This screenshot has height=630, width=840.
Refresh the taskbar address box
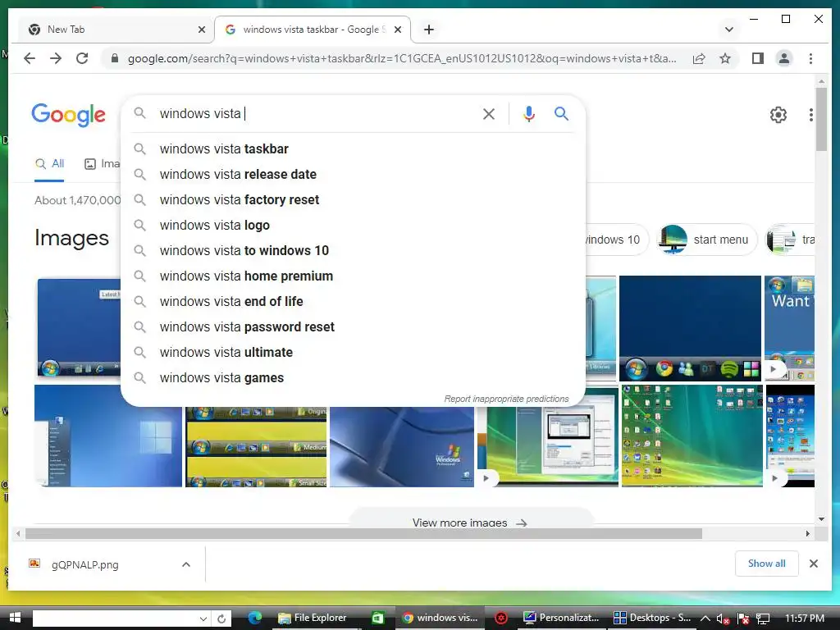[221, 619]
